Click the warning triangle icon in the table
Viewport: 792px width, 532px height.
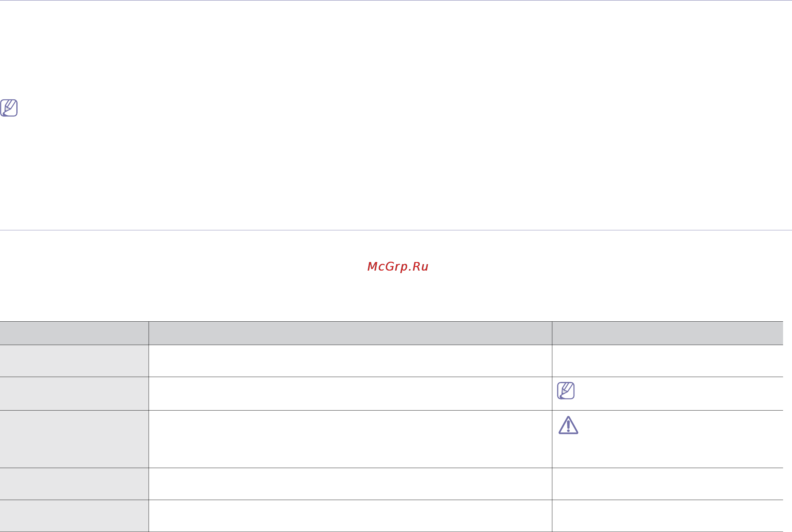coord(568,425)
